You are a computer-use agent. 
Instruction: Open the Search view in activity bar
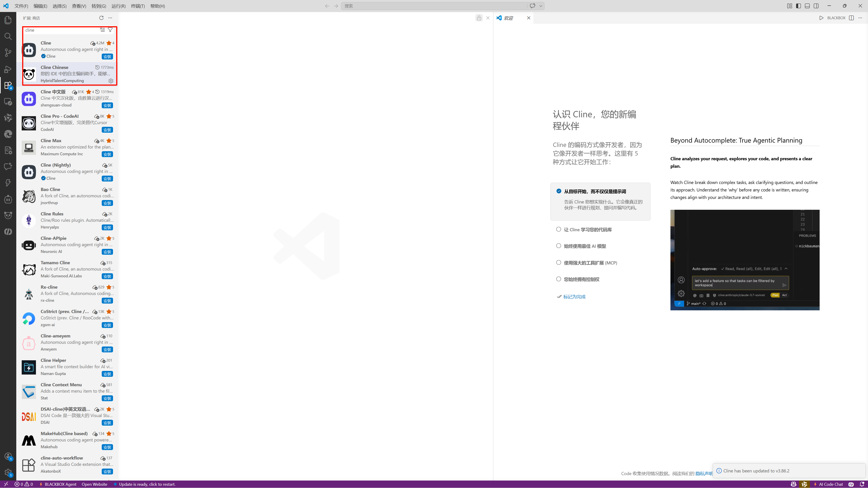[8, 36]
